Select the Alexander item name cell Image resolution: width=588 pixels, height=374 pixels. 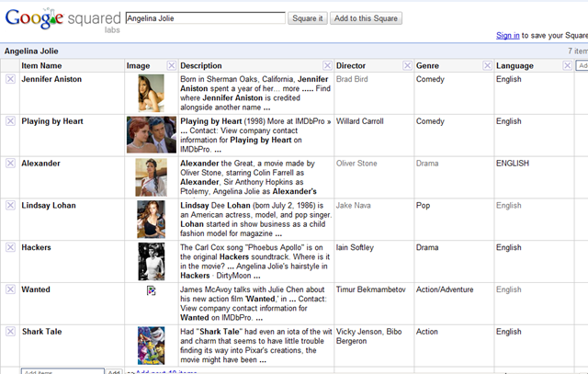40,164
